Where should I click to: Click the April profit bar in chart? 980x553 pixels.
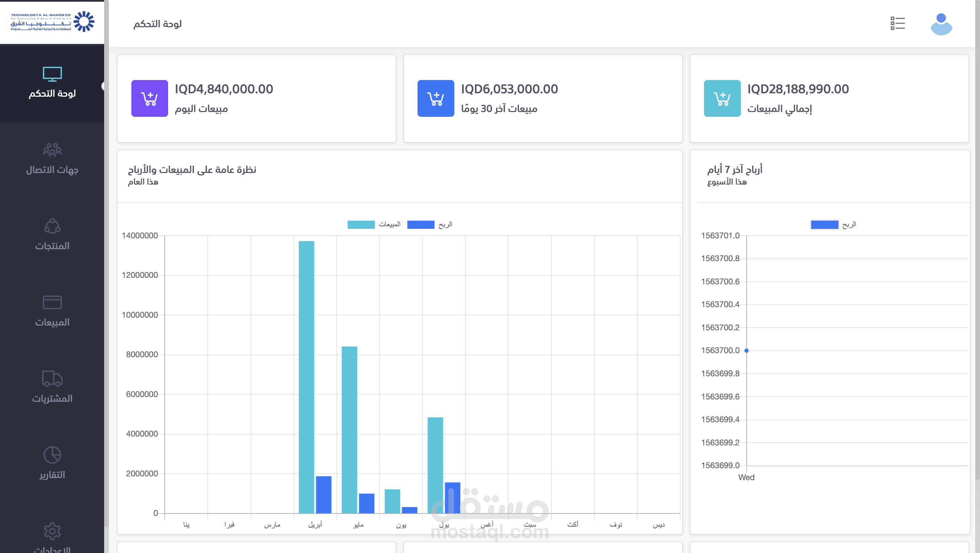click(x=323, y=495)
